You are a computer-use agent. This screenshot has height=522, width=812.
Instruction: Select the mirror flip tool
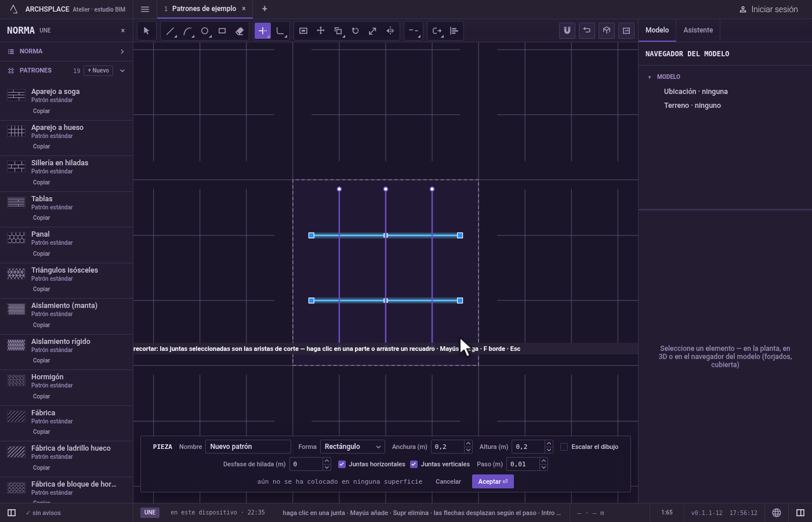[390, 31]
